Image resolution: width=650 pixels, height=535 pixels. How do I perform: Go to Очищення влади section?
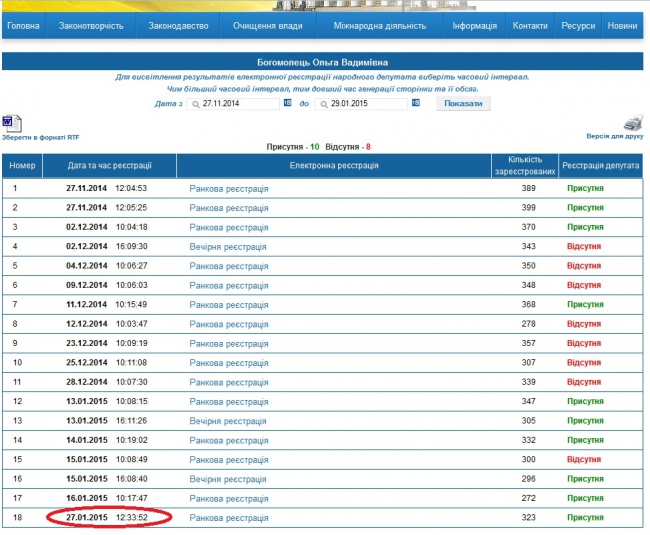268,25
